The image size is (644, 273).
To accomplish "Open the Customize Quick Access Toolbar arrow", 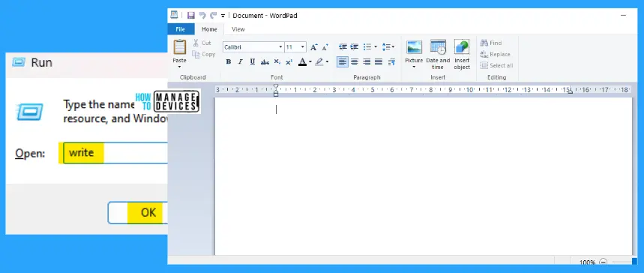I will point(223,16).
